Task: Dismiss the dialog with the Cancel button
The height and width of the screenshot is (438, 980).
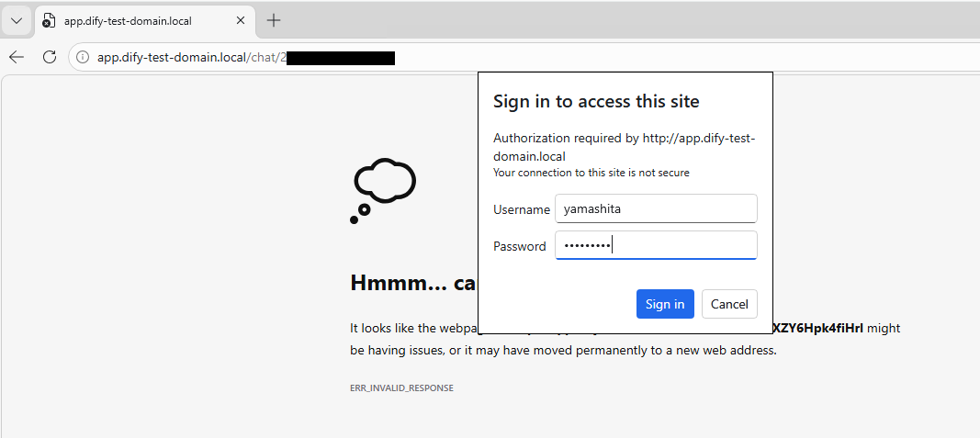Action: (x=729, y=304)
